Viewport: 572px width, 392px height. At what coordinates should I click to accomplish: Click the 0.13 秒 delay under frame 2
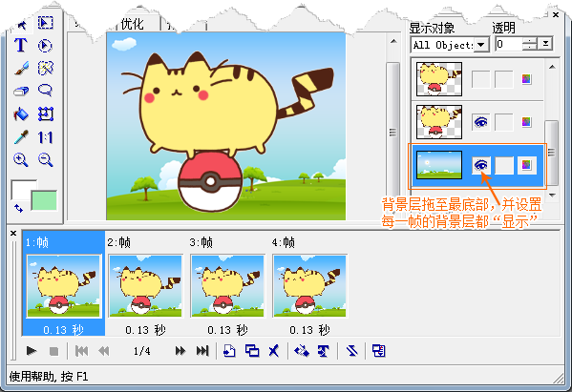pos(145,330)
